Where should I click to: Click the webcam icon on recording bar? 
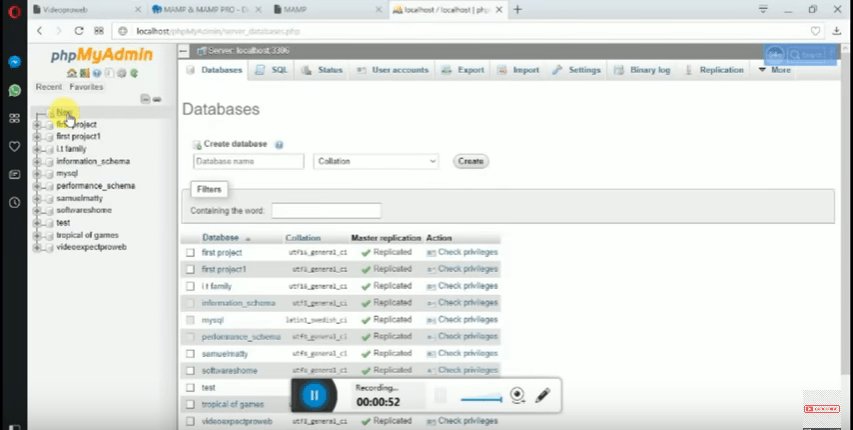(x=517, y=395)
